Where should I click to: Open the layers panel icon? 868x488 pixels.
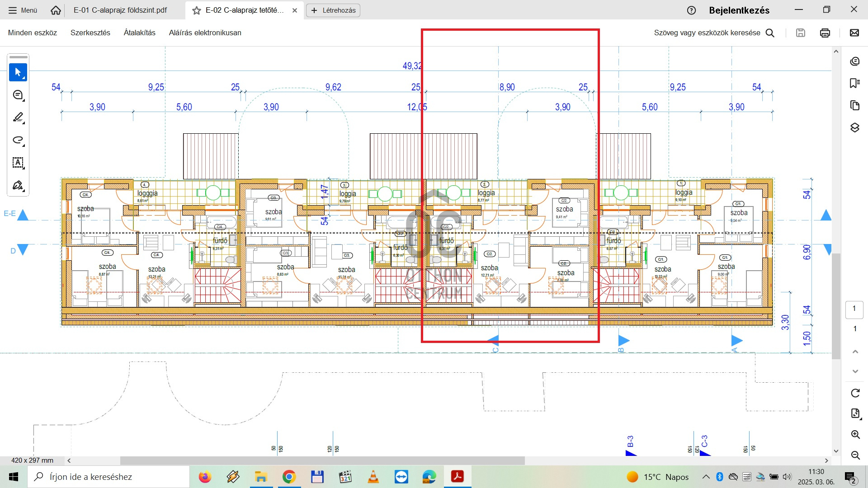tap(854, 127)
